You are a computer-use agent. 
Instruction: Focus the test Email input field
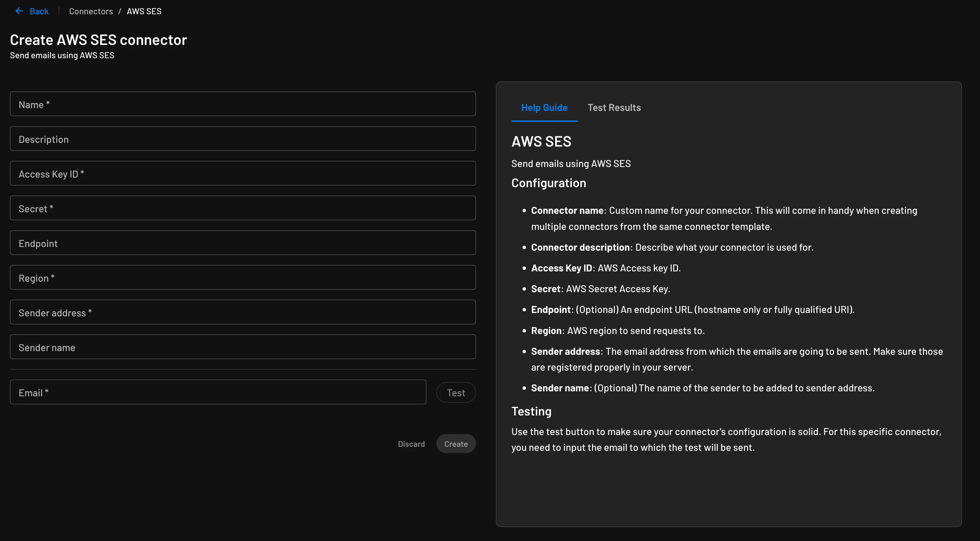tap(218, 392)
